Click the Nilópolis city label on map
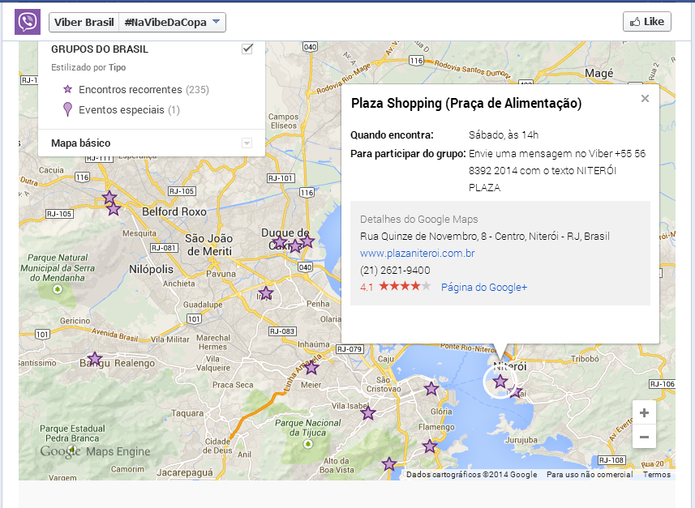 151,269
